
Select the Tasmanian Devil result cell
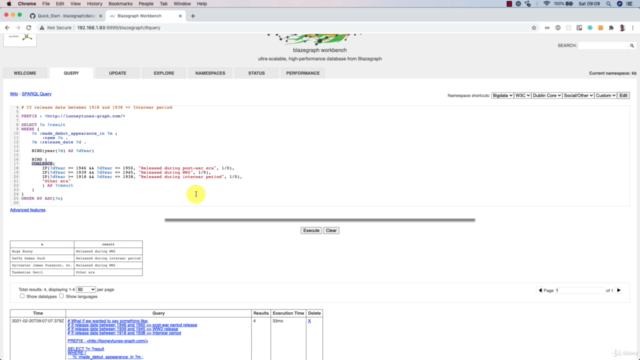pos(42,272)
